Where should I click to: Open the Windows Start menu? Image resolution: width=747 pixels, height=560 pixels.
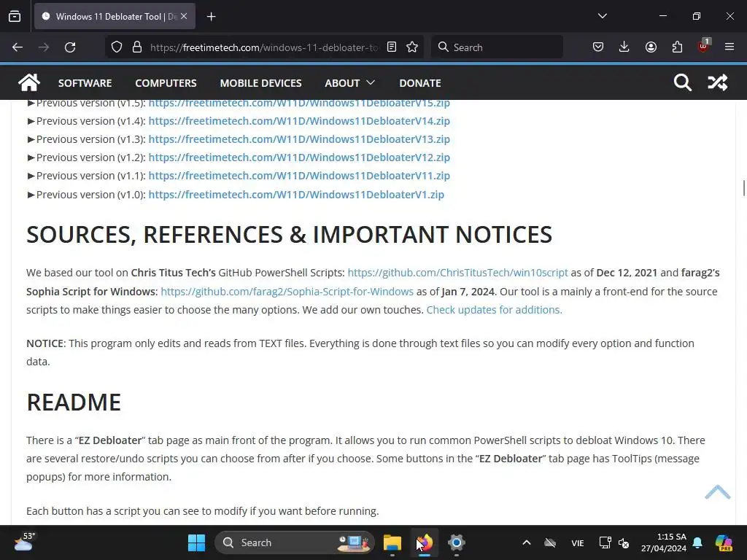pyautogui.click(x=196, y=542)
